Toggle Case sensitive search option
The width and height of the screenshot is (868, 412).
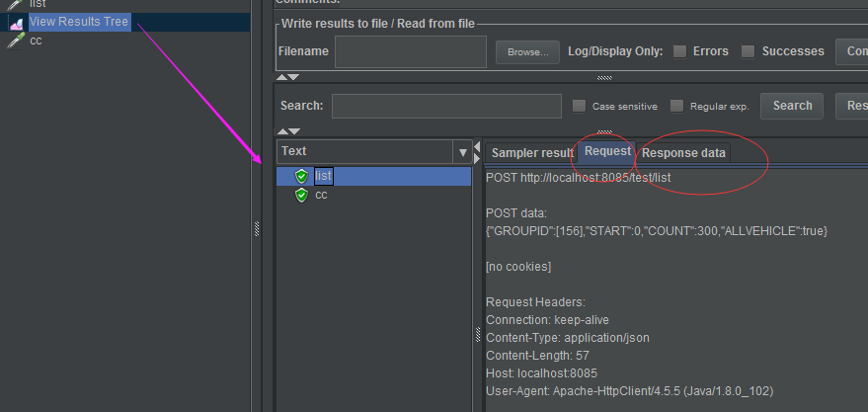pyautogui.click(x=579, y=106)
